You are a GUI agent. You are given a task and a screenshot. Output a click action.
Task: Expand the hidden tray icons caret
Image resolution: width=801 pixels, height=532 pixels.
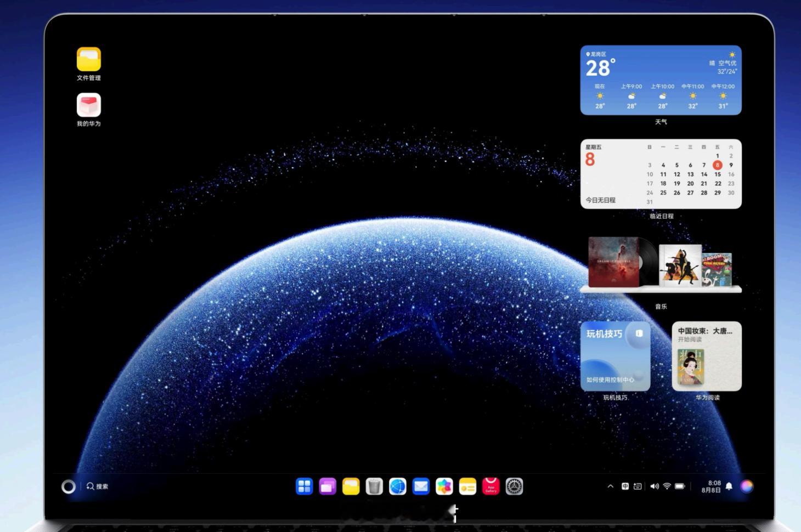click(x=611, y=486)
